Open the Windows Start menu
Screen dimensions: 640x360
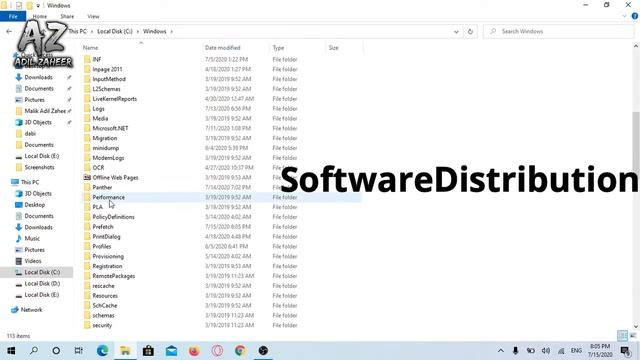pos(11,351)
